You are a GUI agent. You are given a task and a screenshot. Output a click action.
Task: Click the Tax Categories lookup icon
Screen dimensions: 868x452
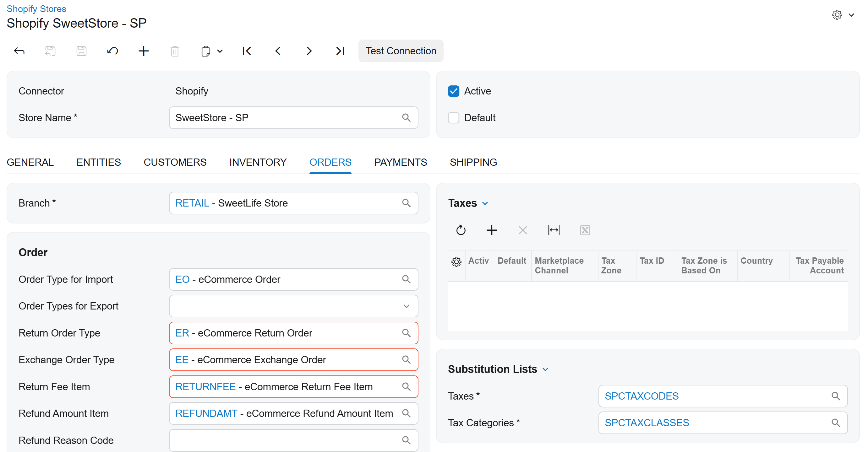point(835,422)
